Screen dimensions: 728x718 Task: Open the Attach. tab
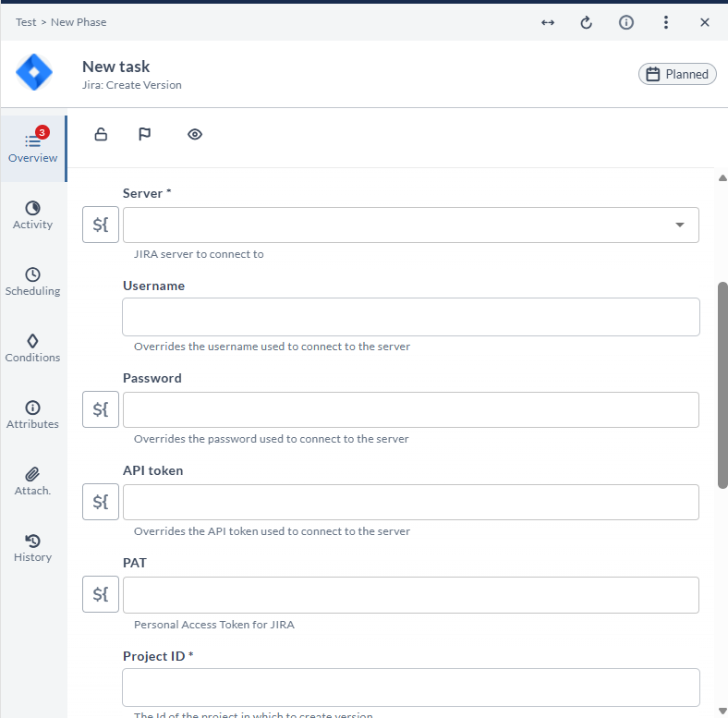33,481
